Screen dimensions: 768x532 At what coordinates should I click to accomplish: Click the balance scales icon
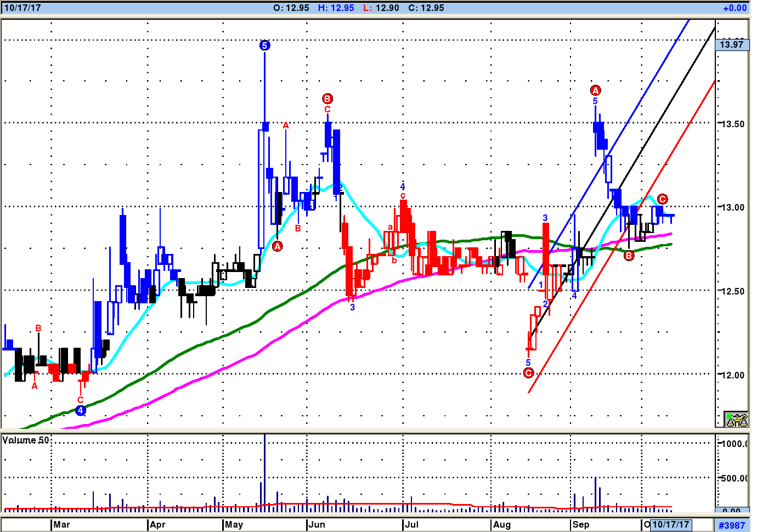(x=736, y=420)
